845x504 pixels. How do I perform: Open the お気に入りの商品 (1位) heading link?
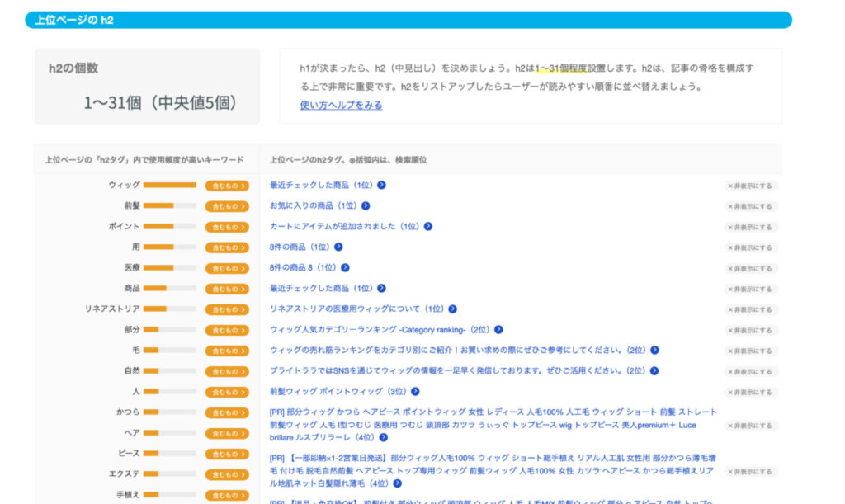(313, 205)
